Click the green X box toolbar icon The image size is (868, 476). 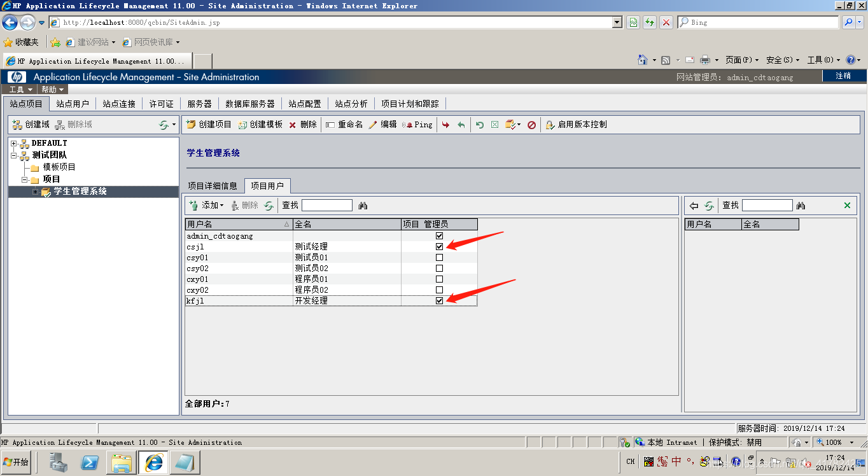pos(494,125)
